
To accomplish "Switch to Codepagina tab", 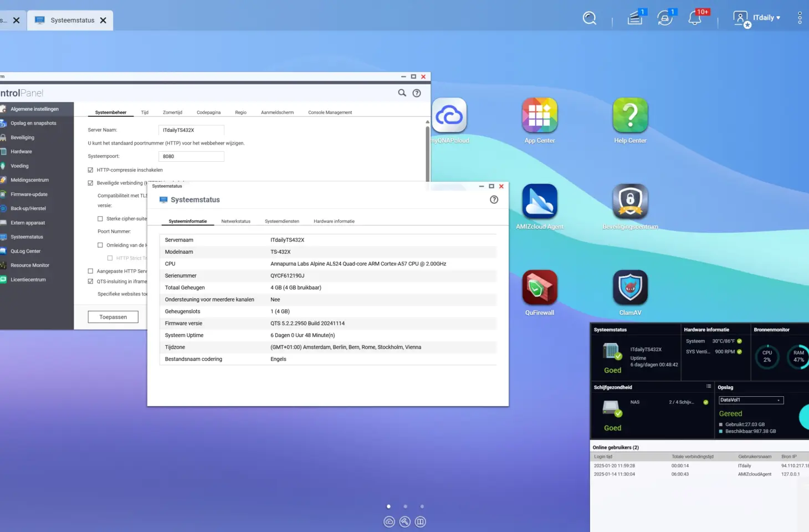I will [208, 112].
